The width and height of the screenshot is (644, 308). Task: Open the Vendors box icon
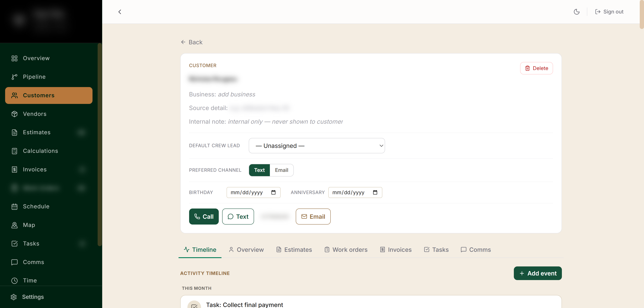click(14, 114)
